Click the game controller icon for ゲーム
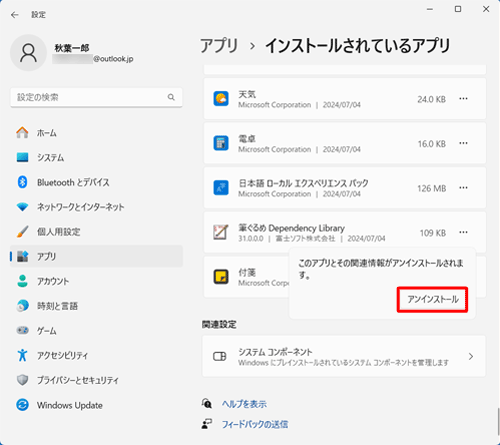 coord(22,330)
